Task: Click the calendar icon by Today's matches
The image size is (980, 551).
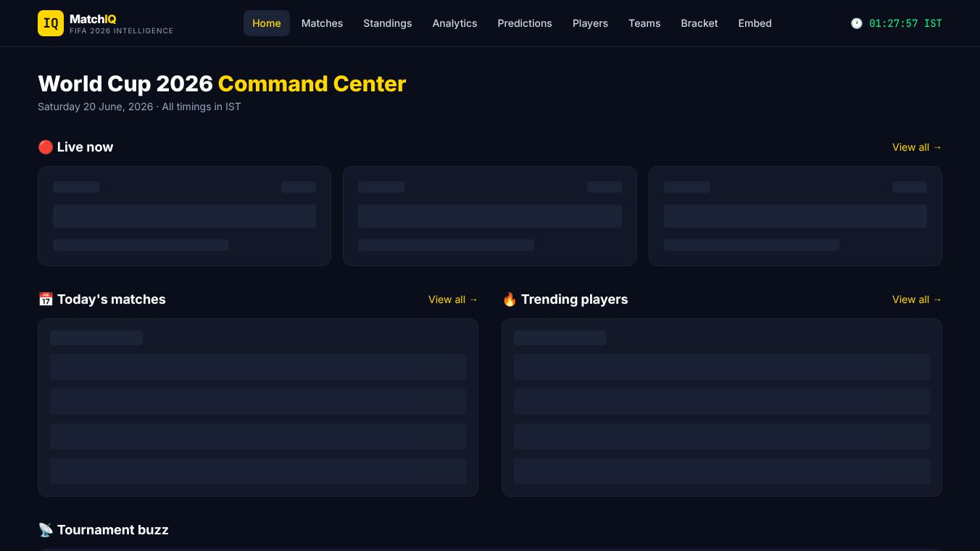Action: 46,299
